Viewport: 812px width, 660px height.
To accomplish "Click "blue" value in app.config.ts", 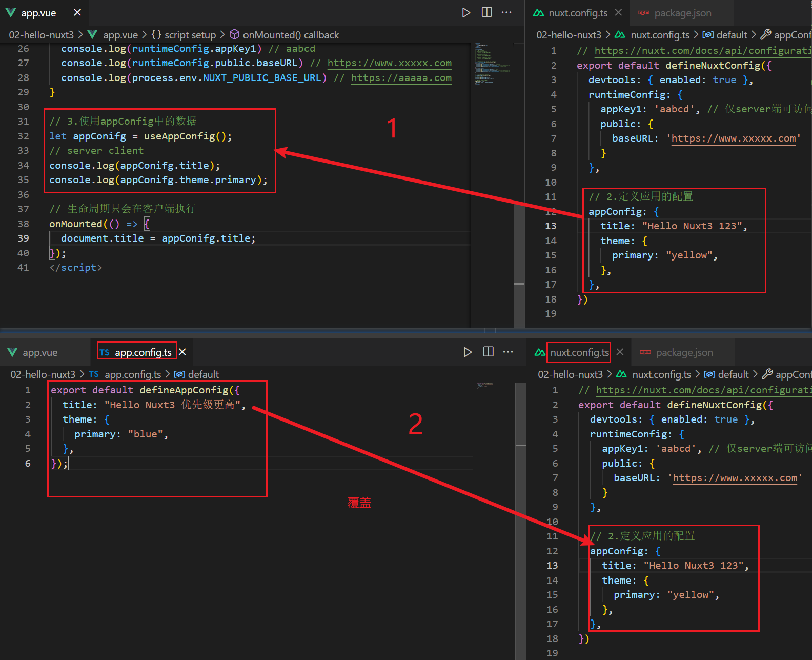I will point(146,434).
